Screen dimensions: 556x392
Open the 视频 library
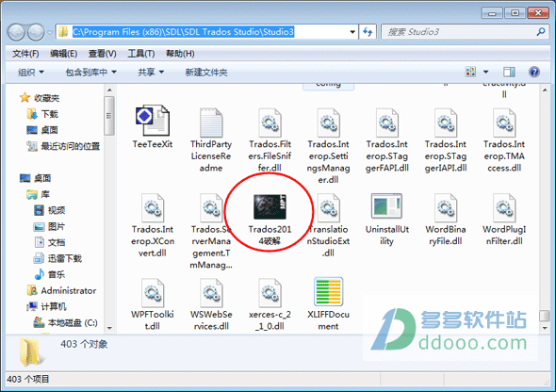(x=50, y=210)
